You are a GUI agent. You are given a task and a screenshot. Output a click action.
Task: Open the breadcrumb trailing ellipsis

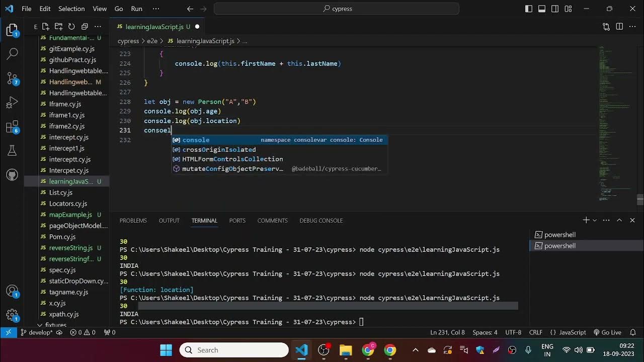coord(245,41)
